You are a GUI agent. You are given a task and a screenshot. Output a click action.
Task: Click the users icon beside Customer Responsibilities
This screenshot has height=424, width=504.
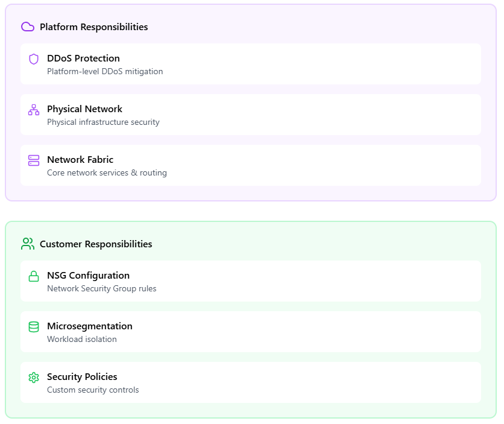point(28,244)
